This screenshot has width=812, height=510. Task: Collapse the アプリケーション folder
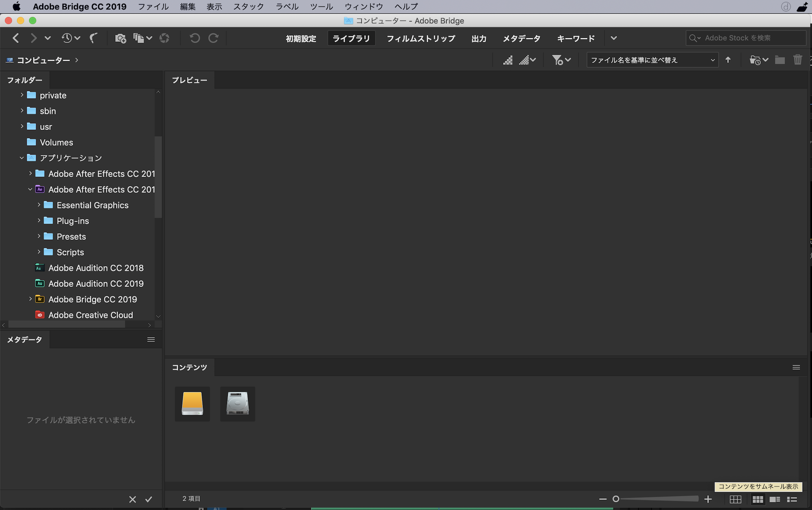coord(22,158)
